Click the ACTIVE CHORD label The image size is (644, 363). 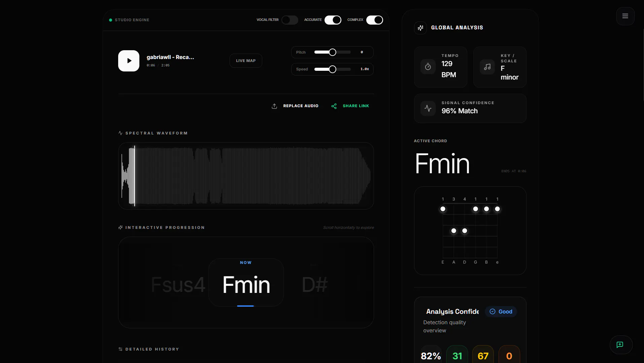(430, 141)
